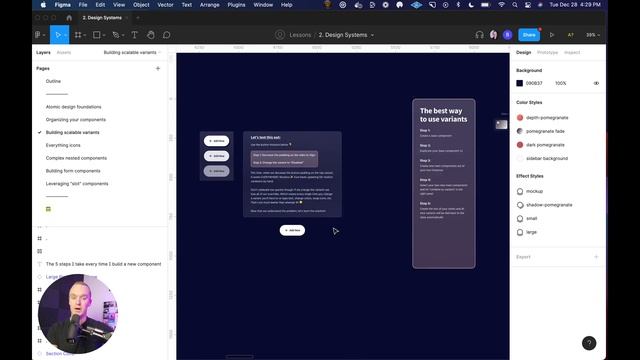Switch to the Assets tab
Viewport: 640px width, 360px height.
click(64, 52)
